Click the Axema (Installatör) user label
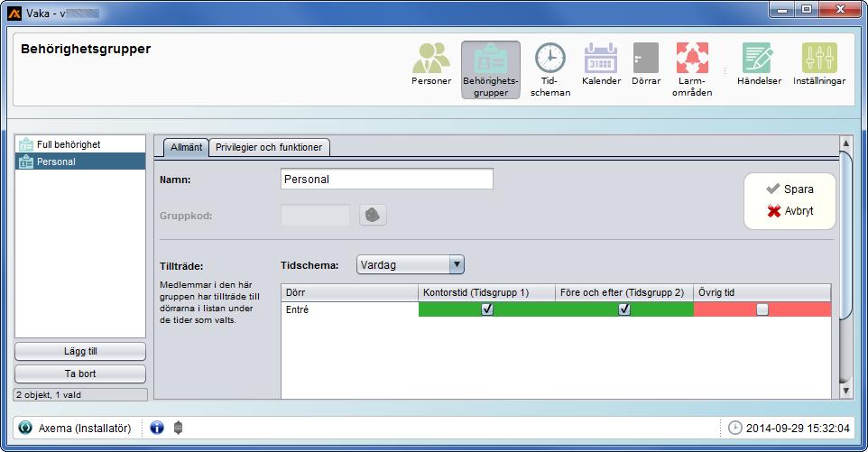 [85, 428]
